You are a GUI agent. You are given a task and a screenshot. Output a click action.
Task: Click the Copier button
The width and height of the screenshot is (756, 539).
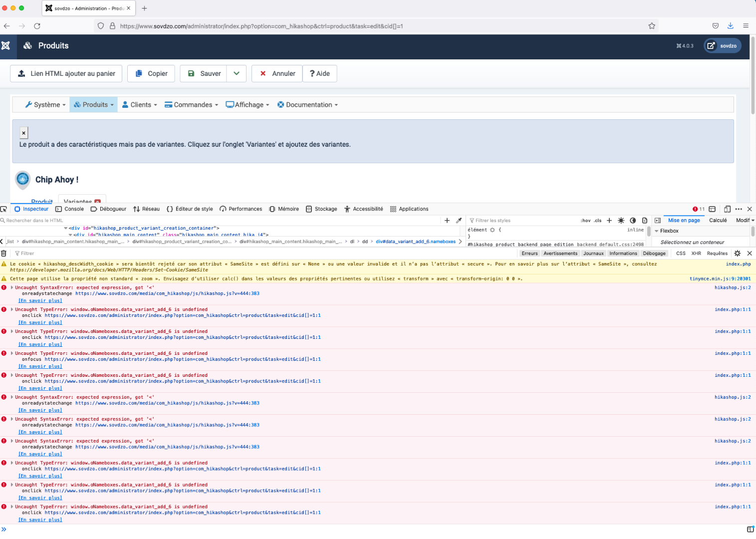coord(151,73)
